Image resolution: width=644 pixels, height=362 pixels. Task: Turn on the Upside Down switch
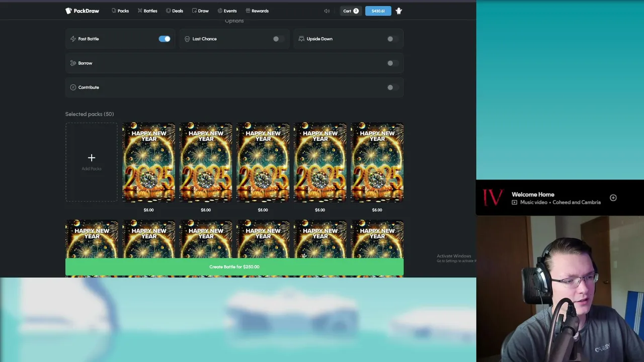coord(393,39)
